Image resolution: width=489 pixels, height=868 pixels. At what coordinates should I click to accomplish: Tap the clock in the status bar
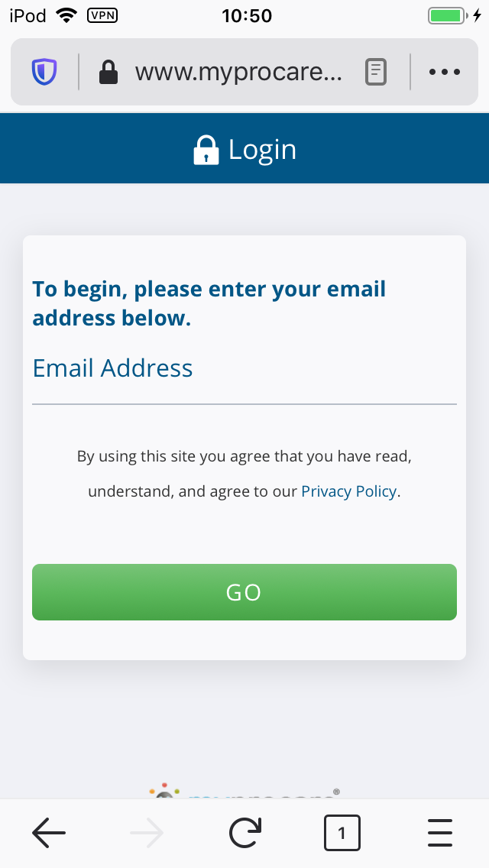pos(247,15)
